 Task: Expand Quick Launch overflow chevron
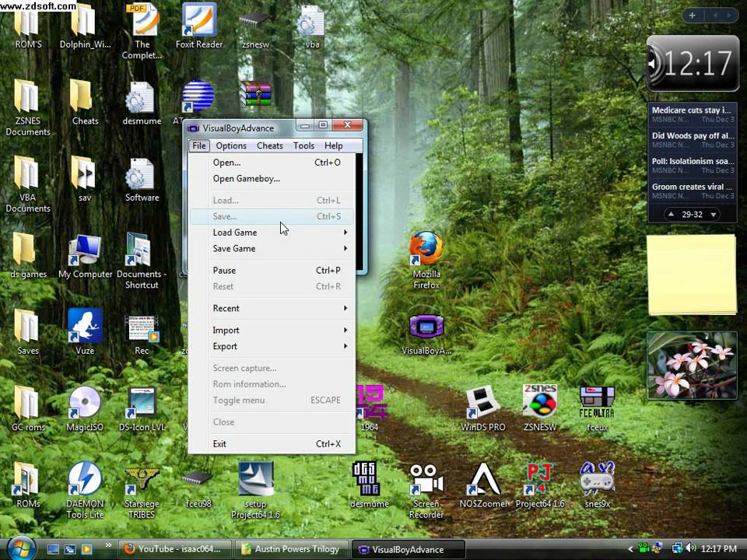point(108,545)
